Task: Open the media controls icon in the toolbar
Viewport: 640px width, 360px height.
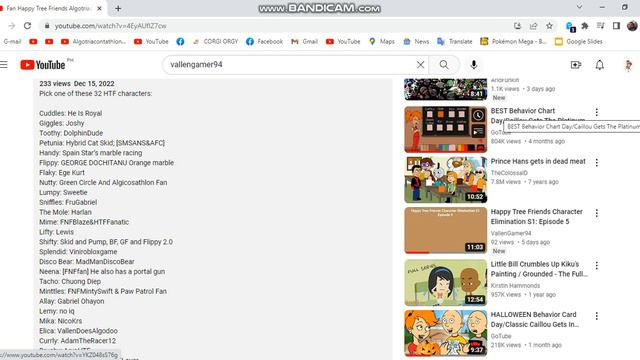Action: (600, 26)
